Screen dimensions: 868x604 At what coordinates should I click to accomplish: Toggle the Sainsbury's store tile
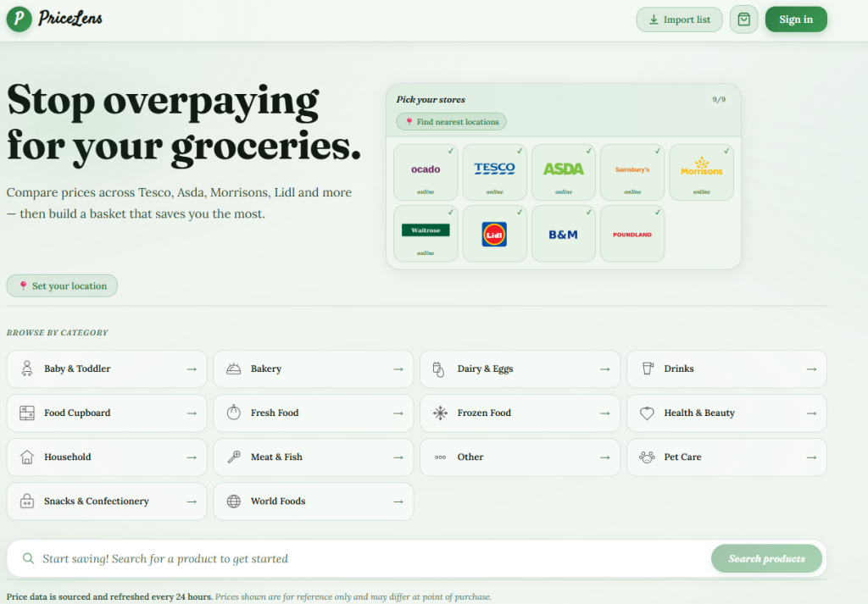coord(632,172)
